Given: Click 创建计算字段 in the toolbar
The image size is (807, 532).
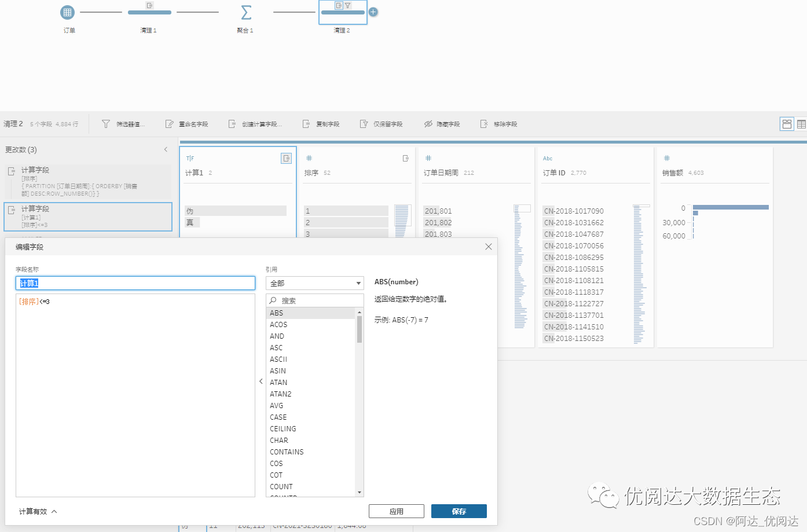Looking at the screenshot, I should click(255, 124).
